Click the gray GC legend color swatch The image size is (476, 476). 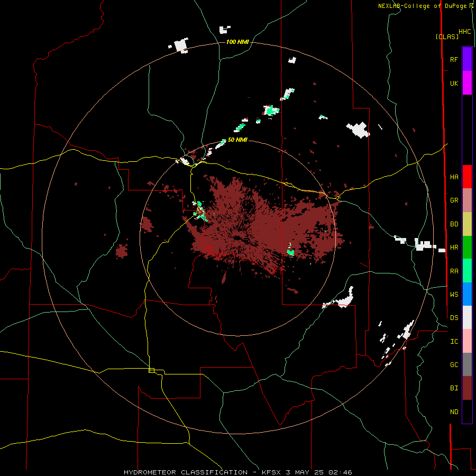tap(467, 364)
